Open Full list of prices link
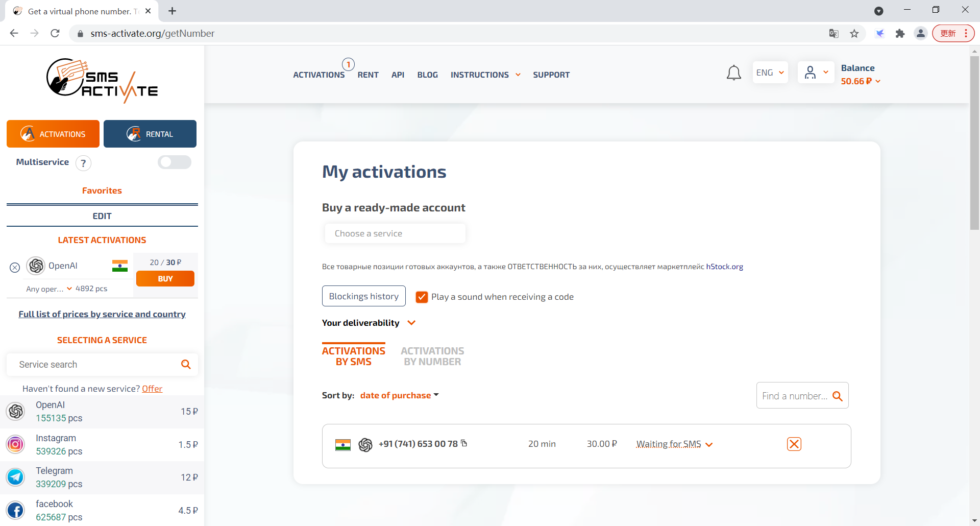Viewport: 980px width, 526px height. tap(102, 314)
